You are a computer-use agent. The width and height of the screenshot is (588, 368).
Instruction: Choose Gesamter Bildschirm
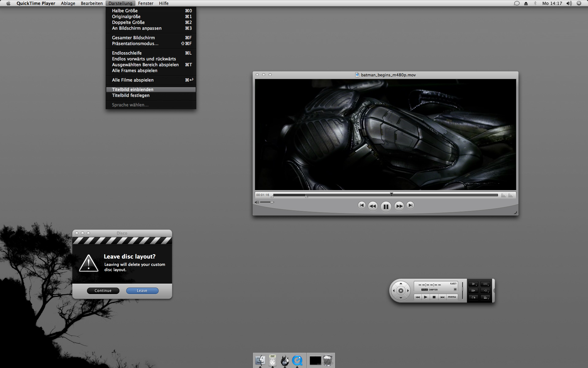[x=151, y=38]
